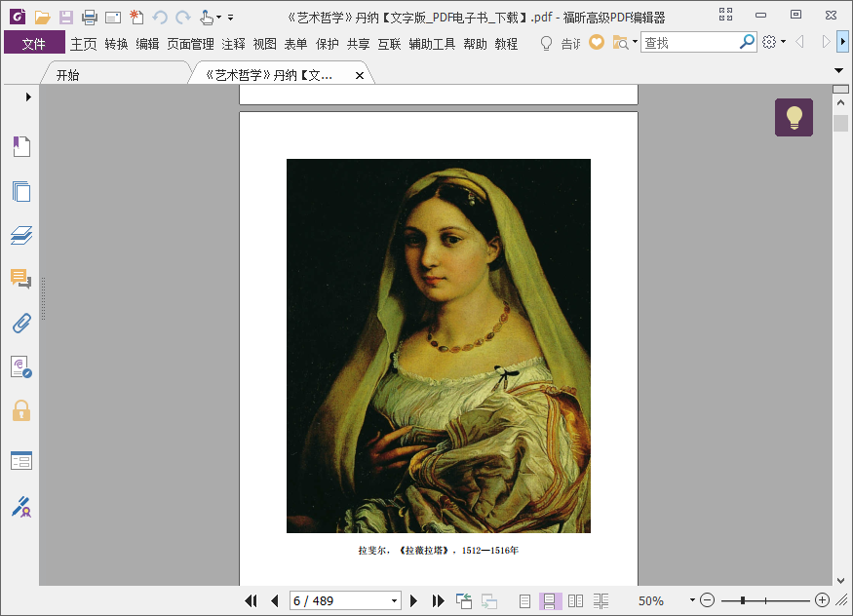
Task: Click the Redo arrow icon
Action: [183, 18]
